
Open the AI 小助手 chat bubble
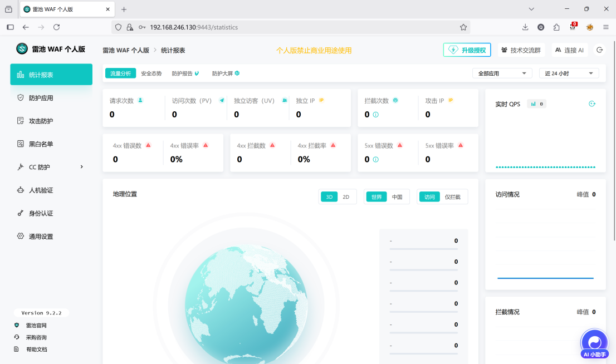(594, 343)
